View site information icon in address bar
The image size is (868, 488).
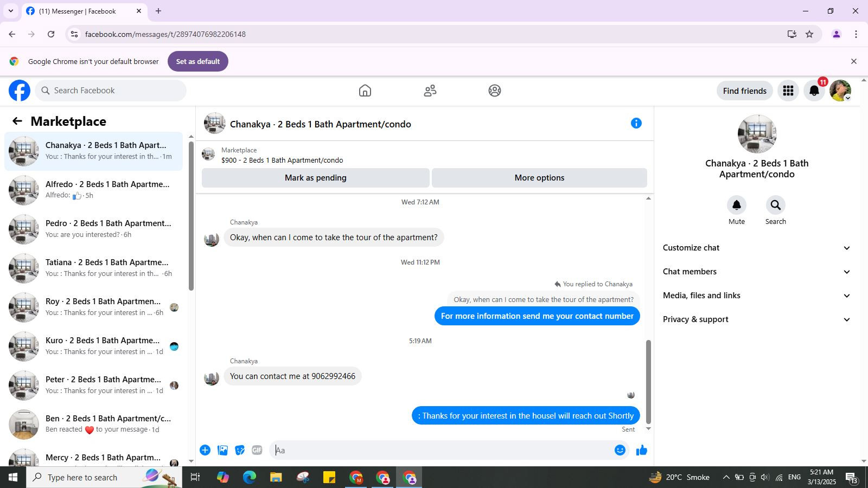[x=74, y=34]
